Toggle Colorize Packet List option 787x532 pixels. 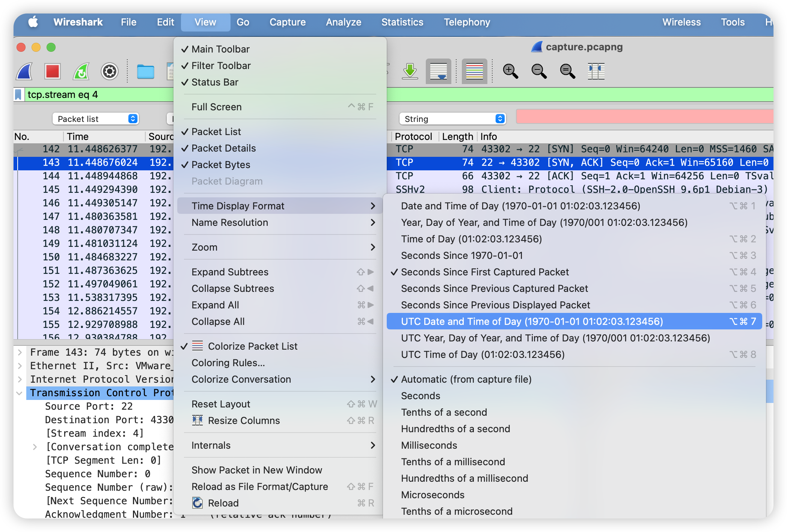pos(252,346)
